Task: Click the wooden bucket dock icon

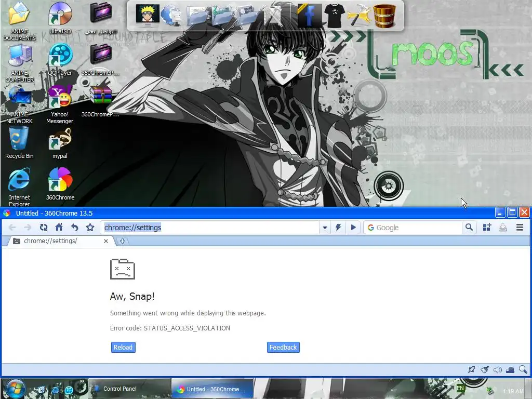Action: tap(384, 16)
